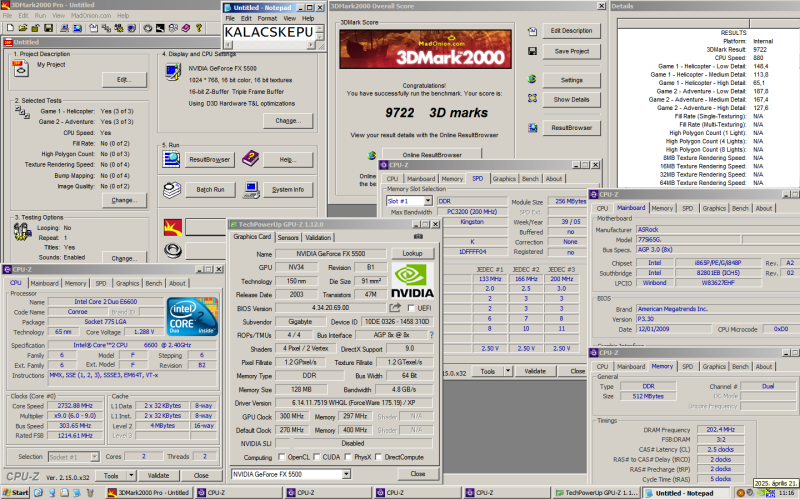This screenshot has height=500, width=800.
Task: Click the Intel Core 2 Duo logo in CPU-Z
Action: pos(192,316)
